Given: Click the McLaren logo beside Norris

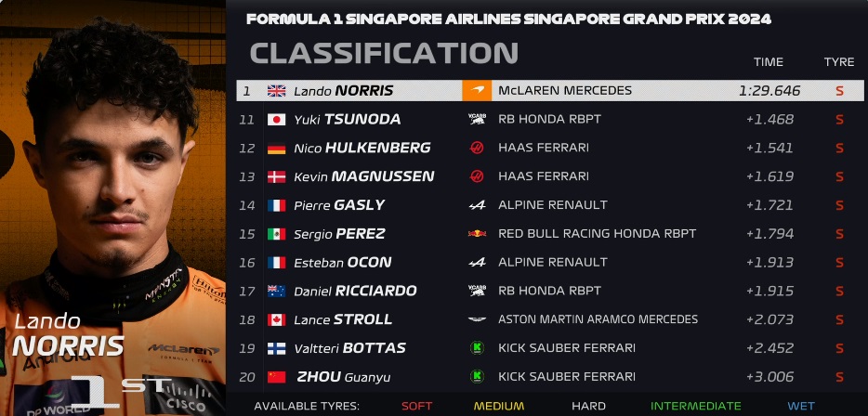Looking at the screenshot, I should click(x=477, y=91).
